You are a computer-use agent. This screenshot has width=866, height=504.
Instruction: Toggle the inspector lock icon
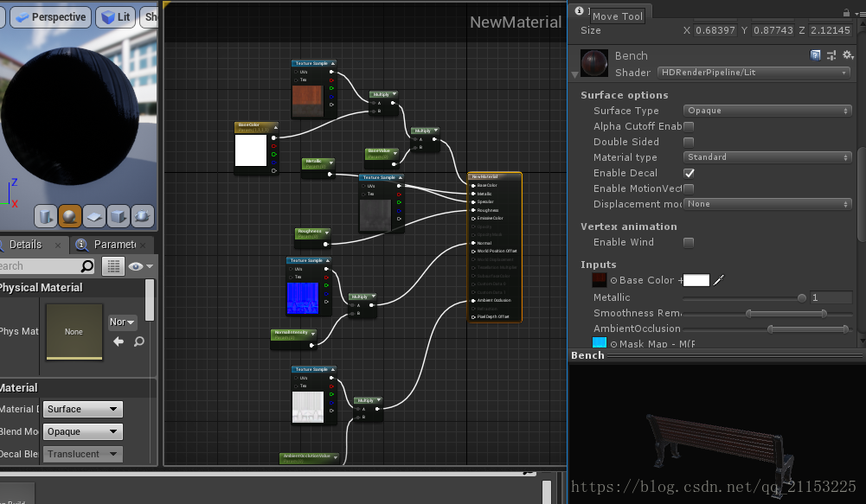tap(846, 13)
